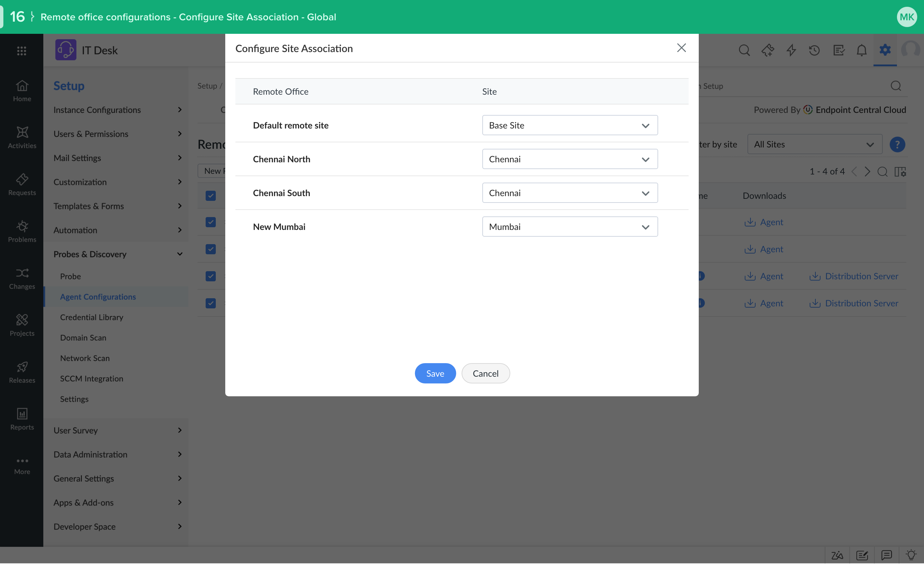924x564 pixels.
Task: Click the Setup breadcrumb link
Action: pos(207,86)
